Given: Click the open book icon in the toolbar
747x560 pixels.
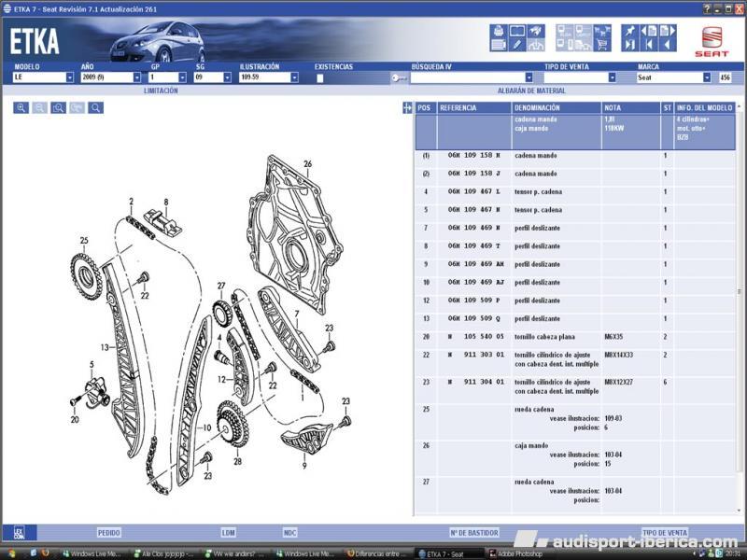Looking at the screenshot, I should click(x=517, y=31).
